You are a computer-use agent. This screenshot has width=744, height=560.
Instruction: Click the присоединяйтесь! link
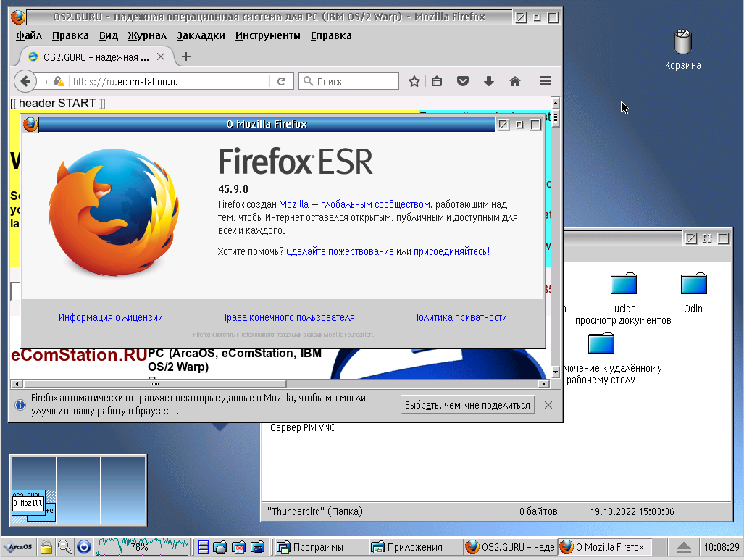pyautogui.click(x=451, y=251)
